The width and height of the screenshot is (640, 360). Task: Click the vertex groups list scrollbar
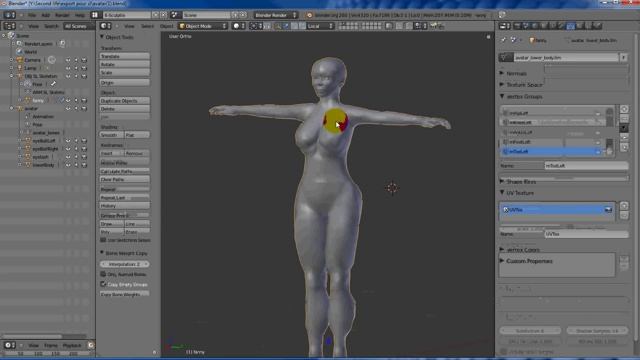click(609, 131)
